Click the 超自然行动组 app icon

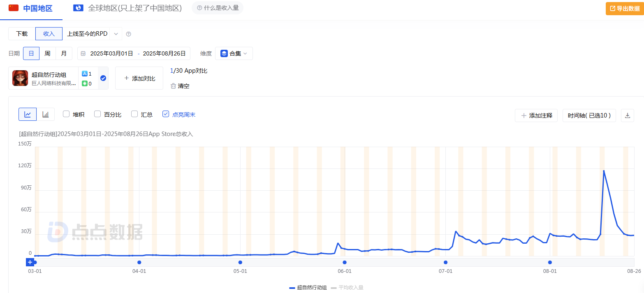[x=20, y=78]
